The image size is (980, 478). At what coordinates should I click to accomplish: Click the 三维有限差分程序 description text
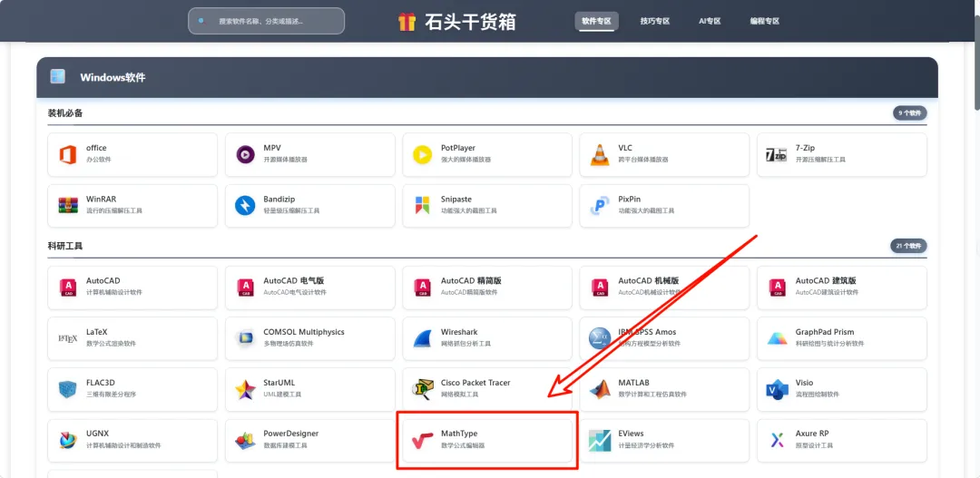click(x=112, y=395)
